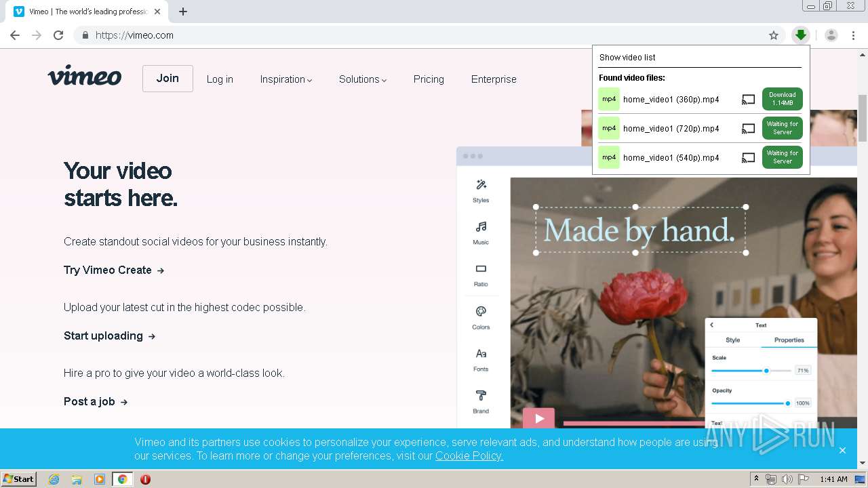This screenshot has width=868, height=488.
Task: Open a new browser tab
Action: 183,12
